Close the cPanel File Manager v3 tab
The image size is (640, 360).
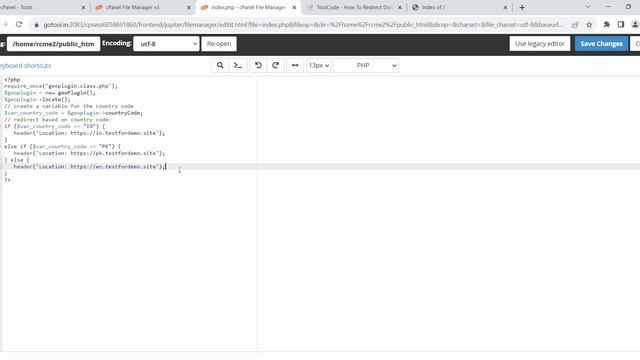(189, 7)
